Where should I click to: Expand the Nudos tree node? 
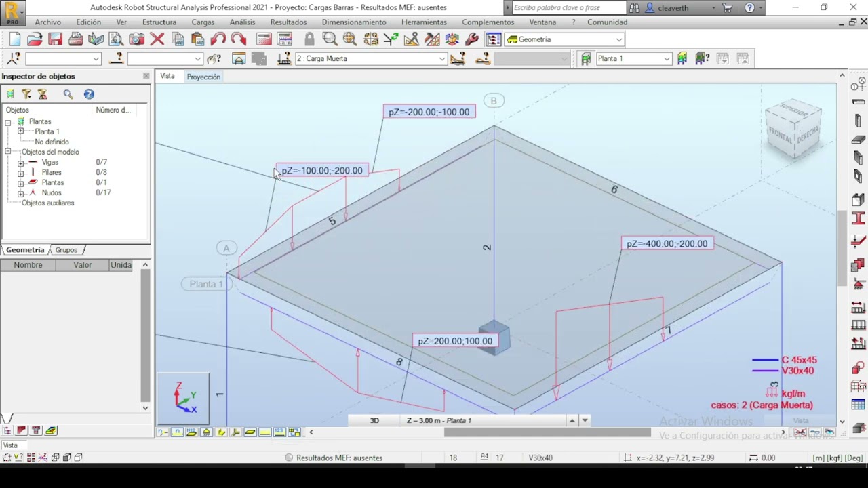coord(20,193)
